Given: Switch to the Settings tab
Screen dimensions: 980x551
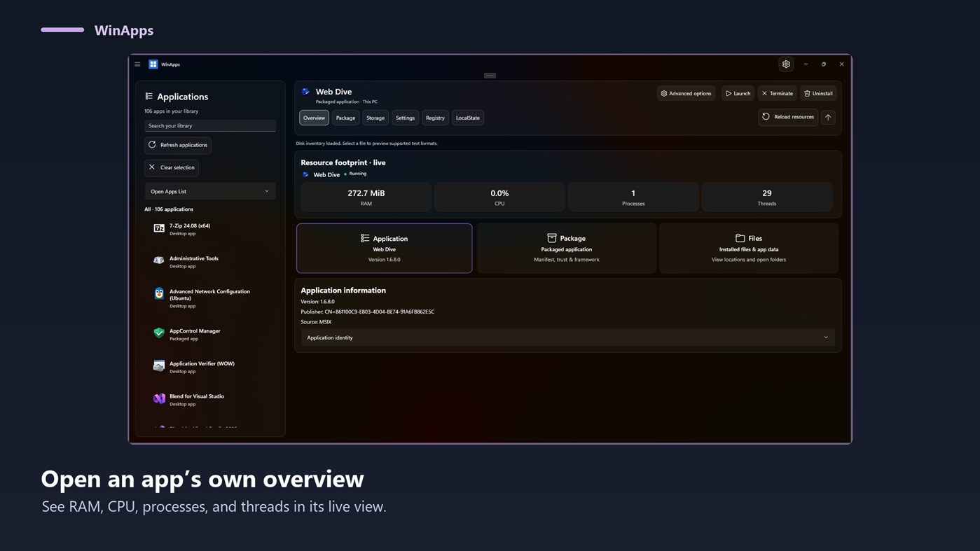Looking at the screenshot, I should (405, 118).
